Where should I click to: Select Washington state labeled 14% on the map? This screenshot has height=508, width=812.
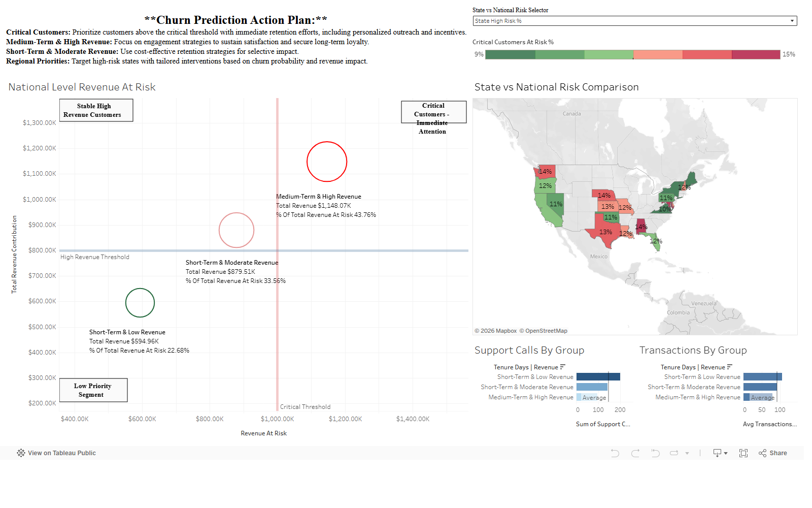pos(546,171)
